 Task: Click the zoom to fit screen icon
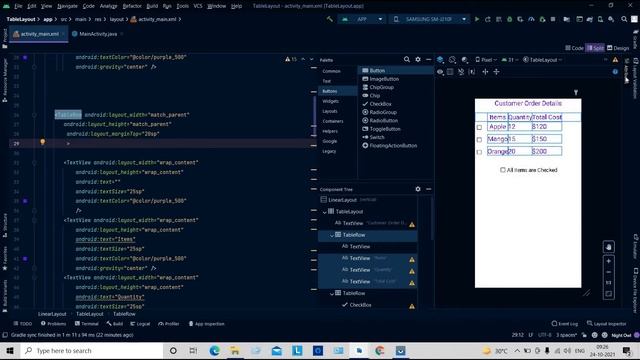609,293
